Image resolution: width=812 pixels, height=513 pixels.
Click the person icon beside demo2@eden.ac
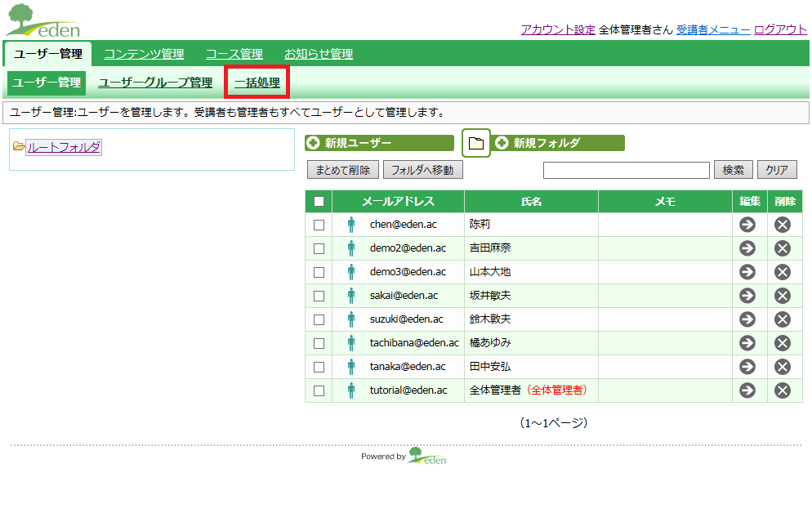[x=351, y=248]
